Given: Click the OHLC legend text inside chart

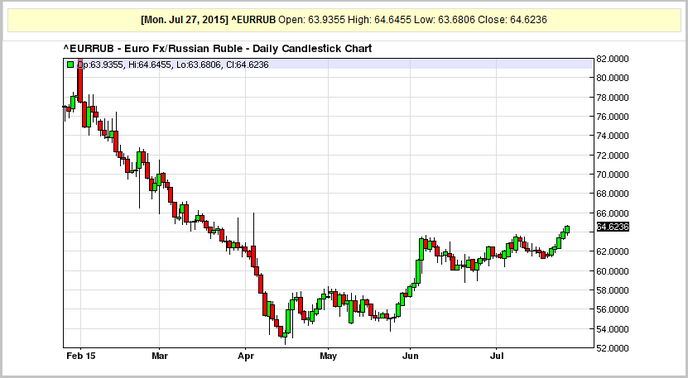Looking at the screenshot, I should 172,65.
